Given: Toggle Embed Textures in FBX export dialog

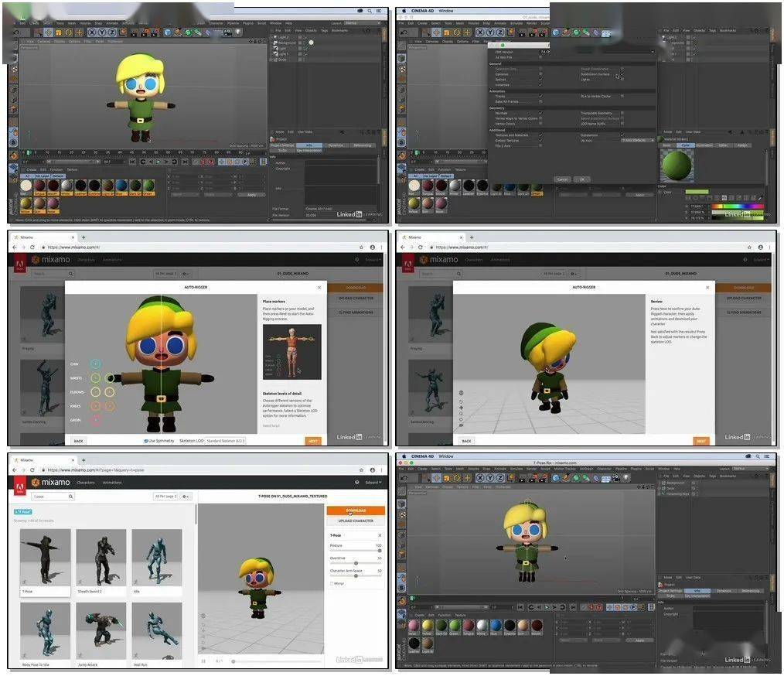Looking at the screenshot, I should pyautogui.click(x=540, y=141).
